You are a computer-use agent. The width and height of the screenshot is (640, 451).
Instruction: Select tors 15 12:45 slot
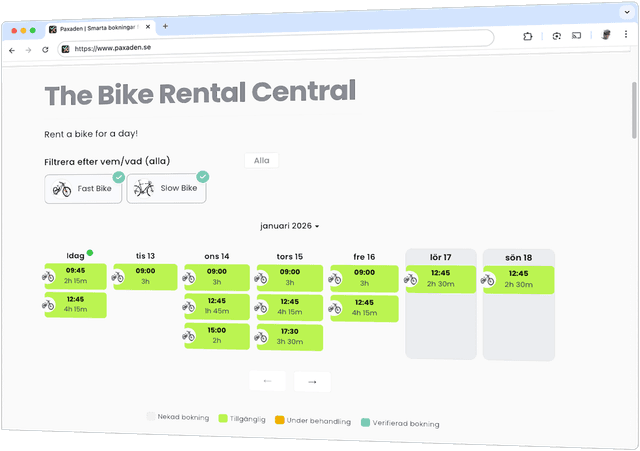[x=290, y=307]
